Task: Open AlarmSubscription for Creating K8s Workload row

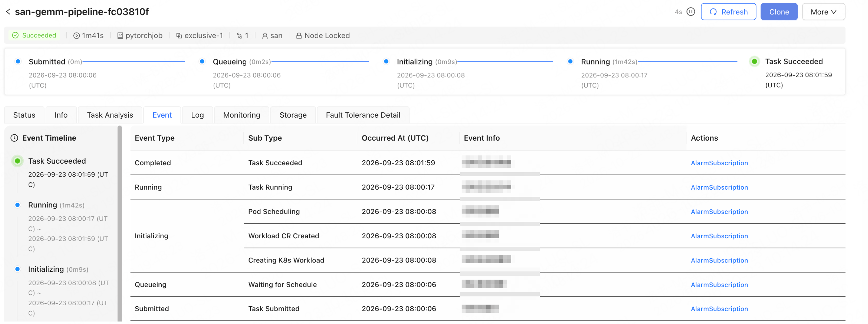Action: click(719, 260)
